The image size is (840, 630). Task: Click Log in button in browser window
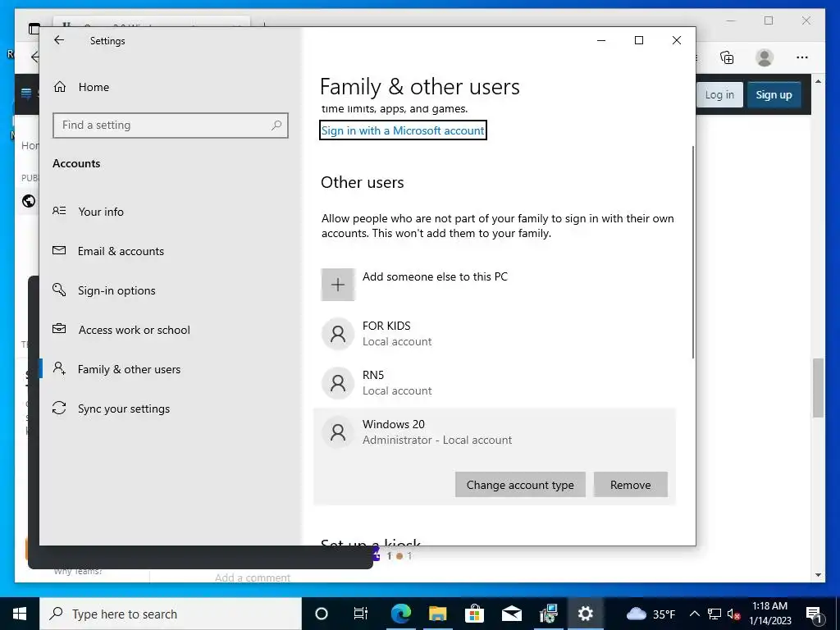719,95
